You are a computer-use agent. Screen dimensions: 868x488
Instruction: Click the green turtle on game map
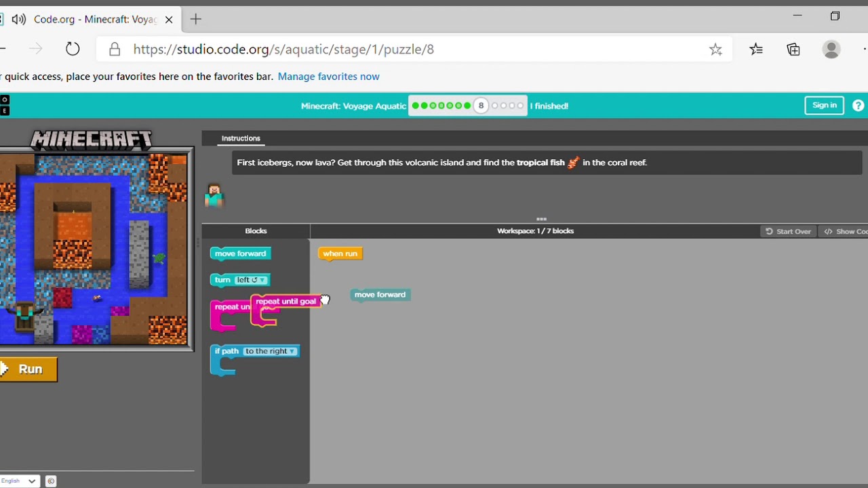[159, 258]
